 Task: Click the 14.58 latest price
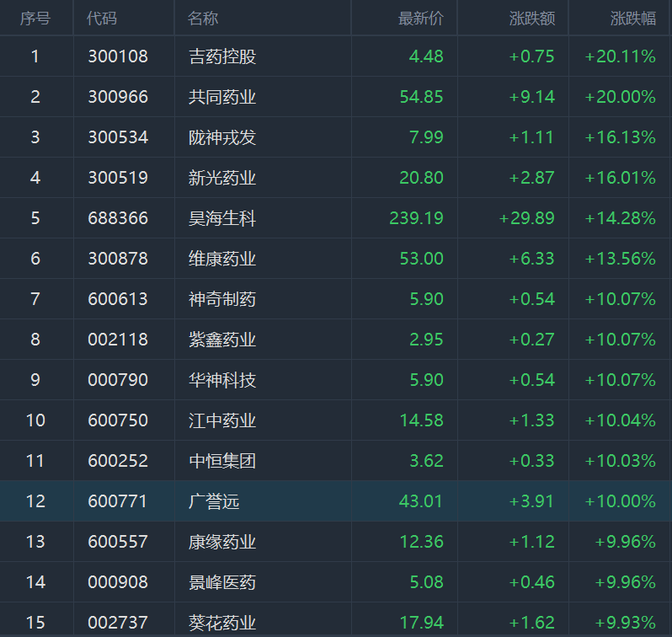(421, 420)
